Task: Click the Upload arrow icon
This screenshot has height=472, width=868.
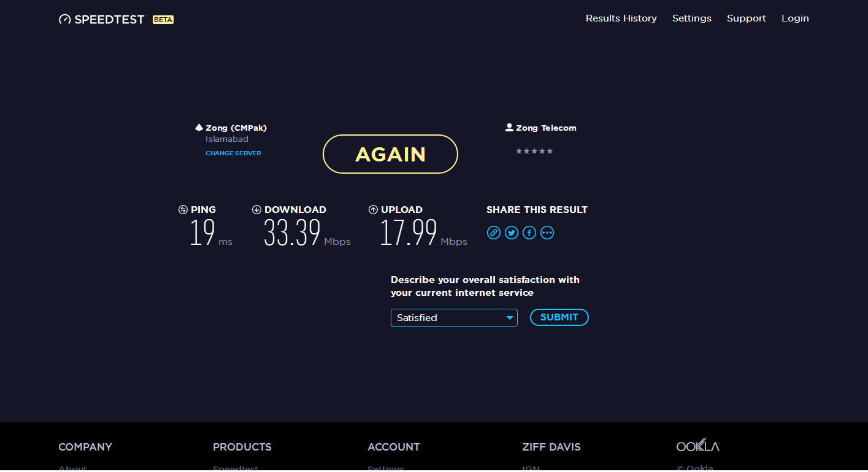Action: (x=373, y=209)
